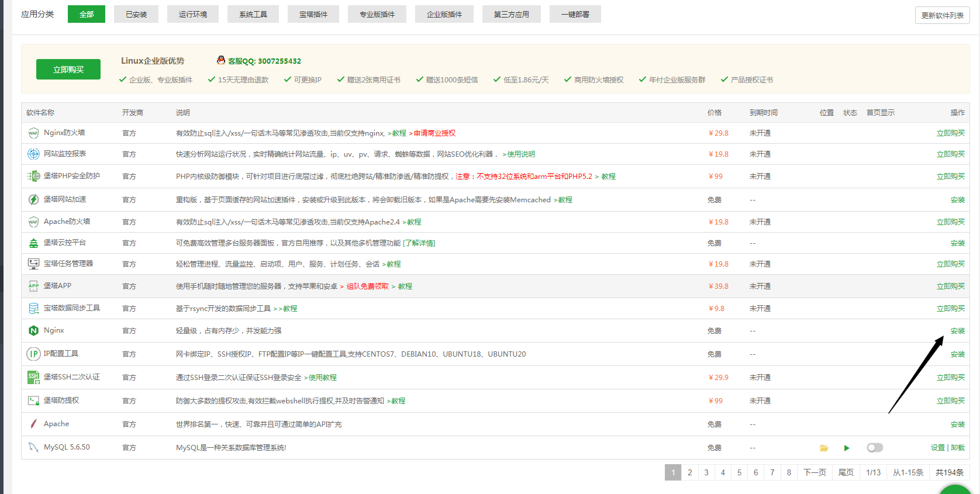Viewport: 980px width, 494px height.
Task: Go to page 8
Action: click(x=789, y=472)
